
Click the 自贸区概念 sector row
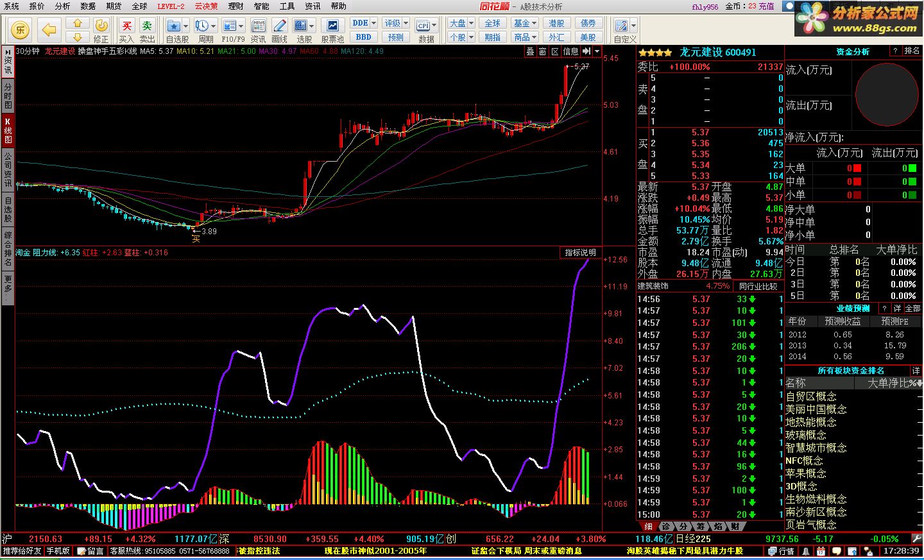click(853, 396)
